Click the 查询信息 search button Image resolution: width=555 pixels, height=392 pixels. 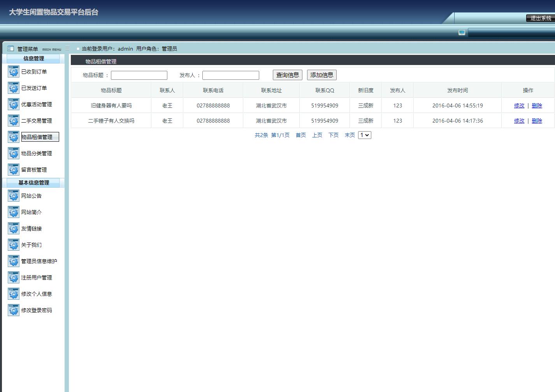[287, 75]
